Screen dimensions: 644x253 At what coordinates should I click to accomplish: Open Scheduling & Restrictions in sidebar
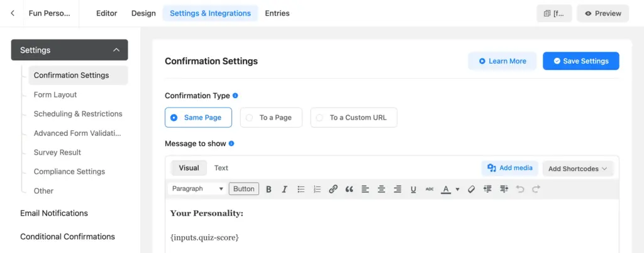(78, 114)
